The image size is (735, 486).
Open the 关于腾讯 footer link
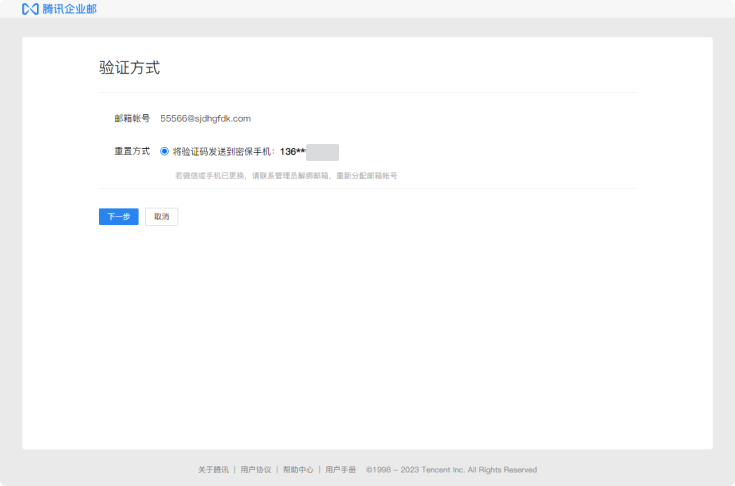click(x=213, y=469)
